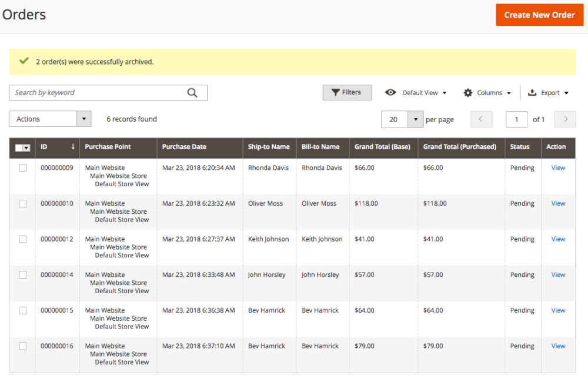Click the search magnifier icon
Image resolution: width=588 pixels, height=379 pixels.
[192, 93]
